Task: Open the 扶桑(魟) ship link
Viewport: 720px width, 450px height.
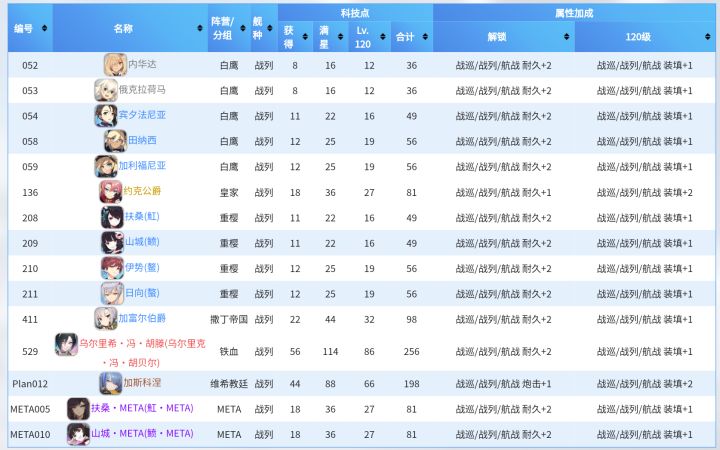Action: (142, 216)
